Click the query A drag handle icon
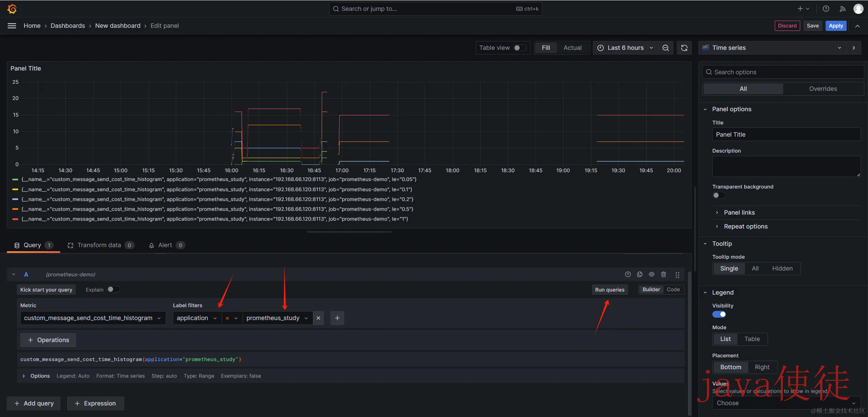This screenshot has height=417, width=868. pos(677,275)
